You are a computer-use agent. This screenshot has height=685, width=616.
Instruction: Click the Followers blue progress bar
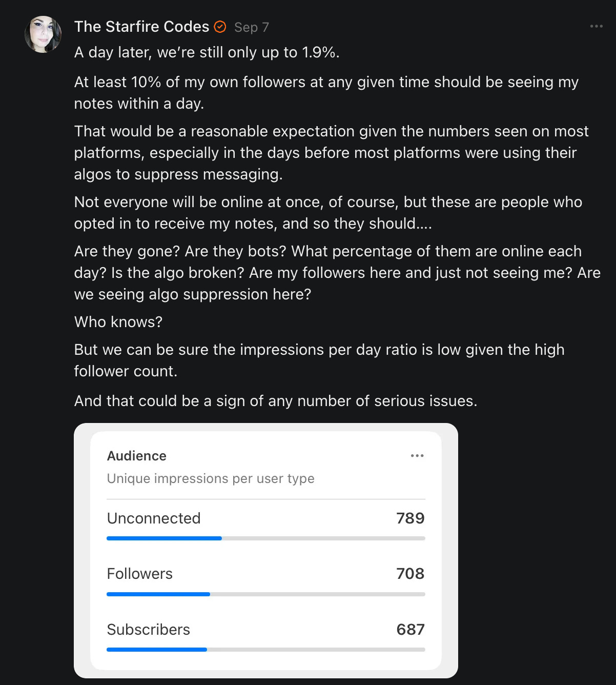158,594
